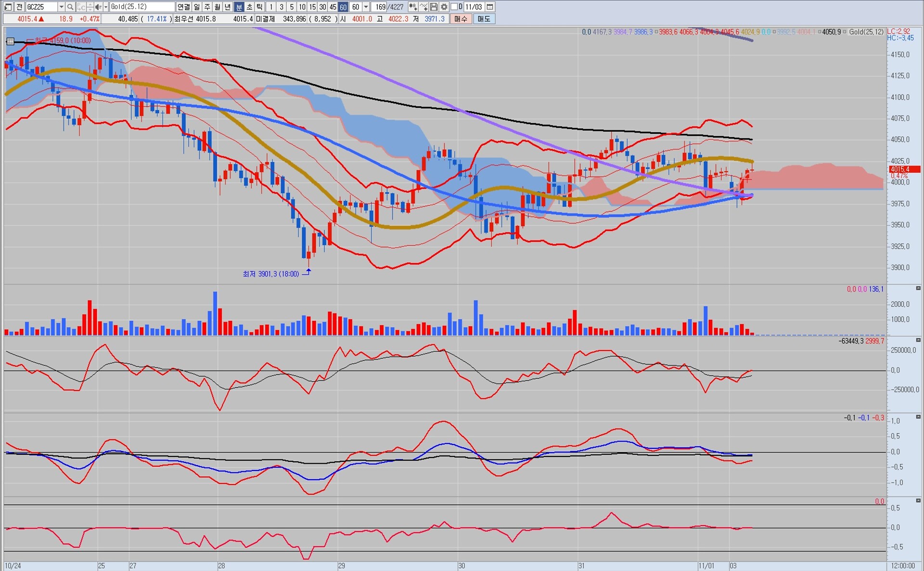Click the symbol search magnifier icon
Image resolution: width=924 pixels, height=571 pixels.
[x=70, y=7]
